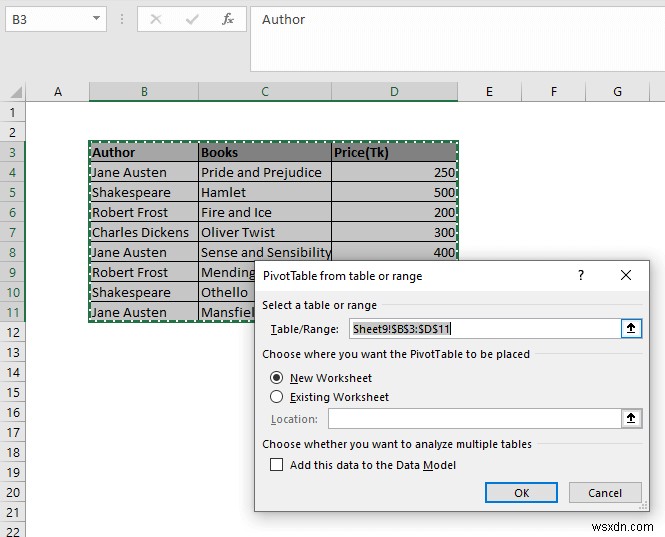Click the Oliver Twist cell

tap(265, 232)
